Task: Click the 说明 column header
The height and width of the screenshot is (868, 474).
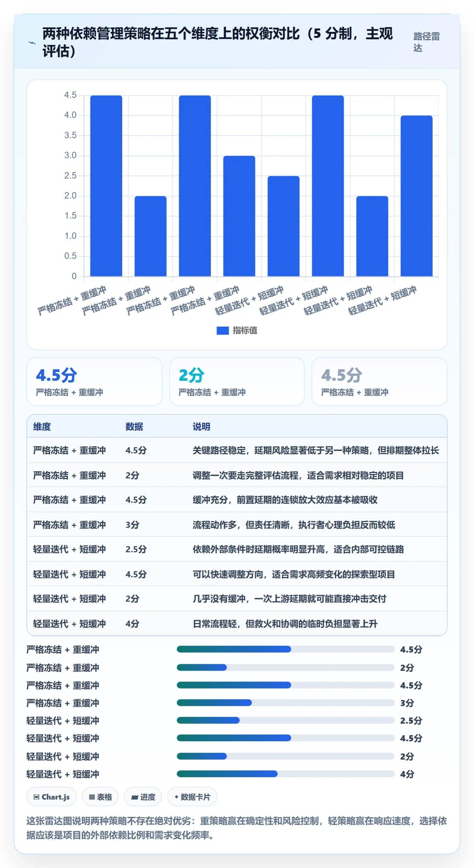Action: coord(202,427)
